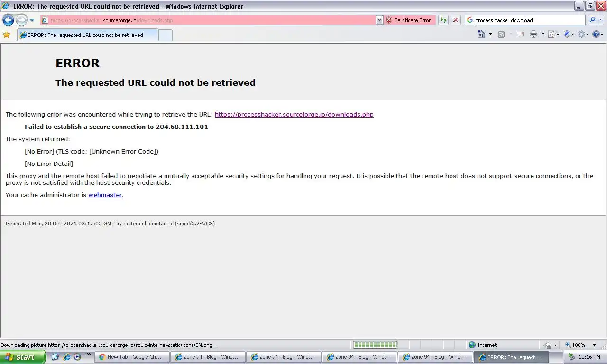Click the 'ERROR' page heading
The image size is (607, 364).
[x=78, y=63]
